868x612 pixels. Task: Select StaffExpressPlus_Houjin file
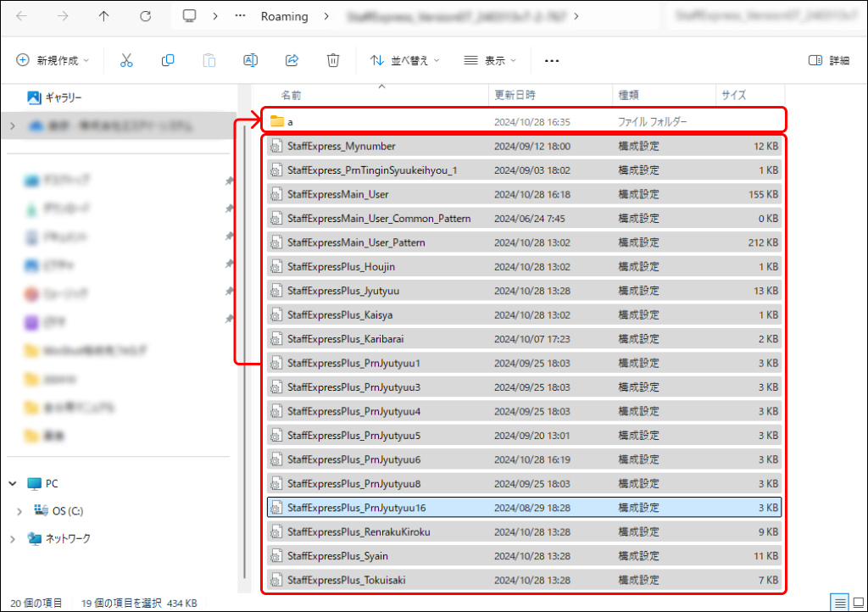point(524,267)
